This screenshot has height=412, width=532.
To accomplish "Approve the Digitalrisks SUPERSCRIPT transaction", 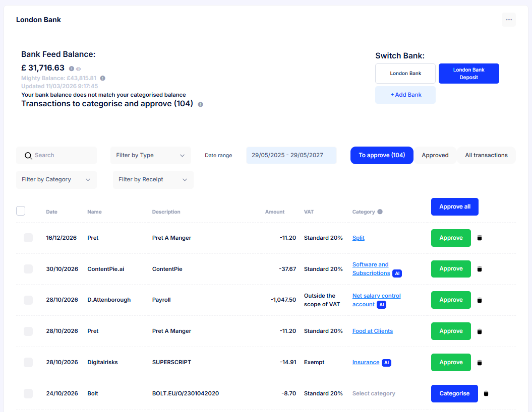I will 451,363.
